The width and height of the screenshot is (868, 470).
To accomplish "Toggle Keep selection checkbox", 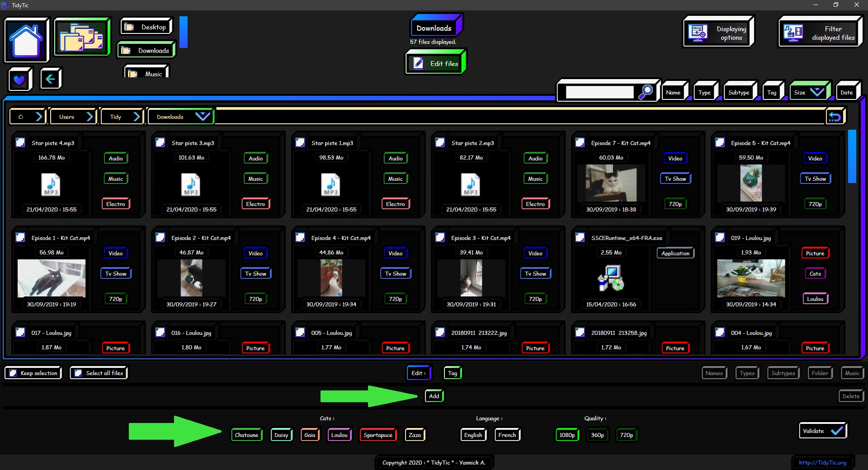I will [13, 373].
